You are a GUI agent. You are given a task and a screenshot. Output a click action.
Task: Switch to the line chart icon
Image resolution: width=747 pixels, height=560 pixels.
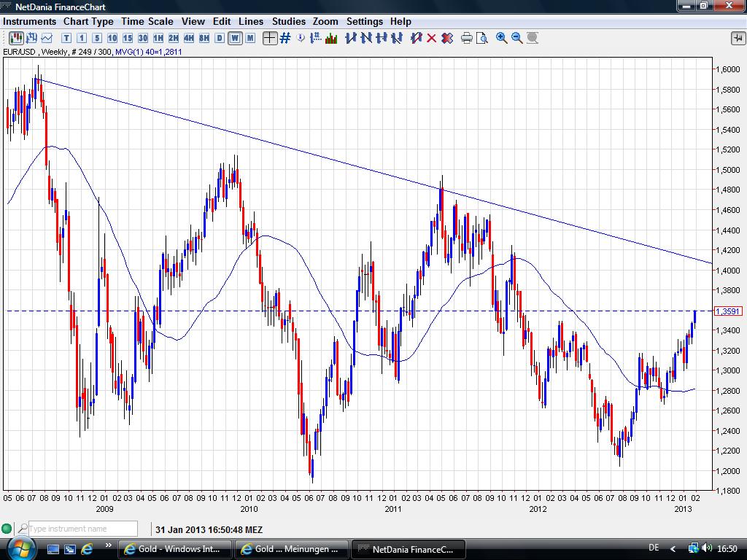tap(47, 38)
